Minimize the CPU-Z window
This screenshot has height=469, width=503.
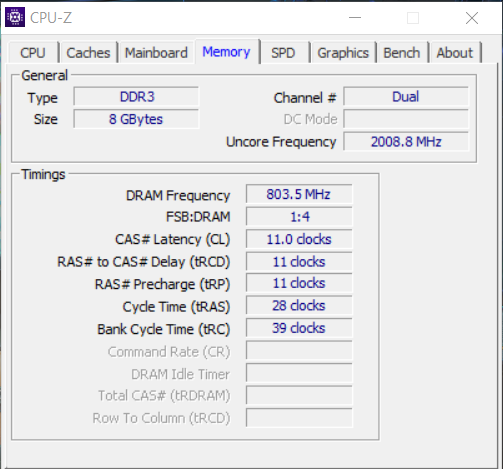[355, 18]
